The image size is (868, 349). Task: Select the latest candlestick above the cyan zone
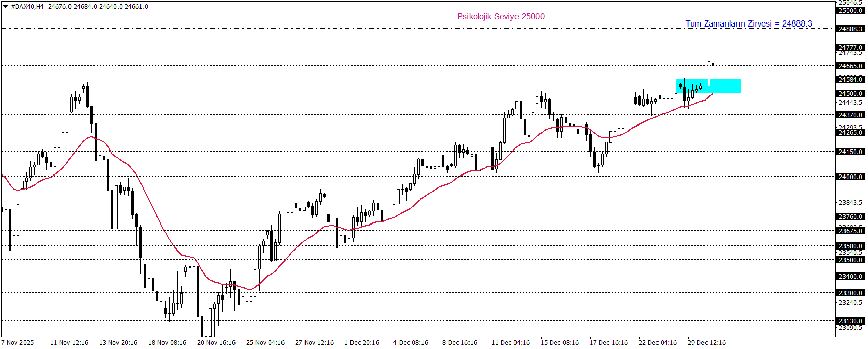point(713,65)
